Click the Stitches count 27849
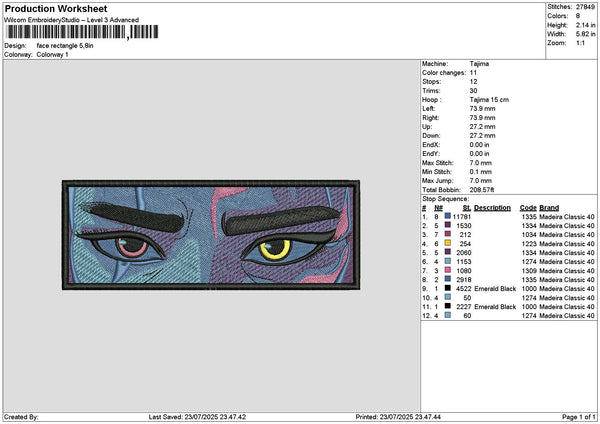Viewport: 600px width, 424px height. point(586,7)
